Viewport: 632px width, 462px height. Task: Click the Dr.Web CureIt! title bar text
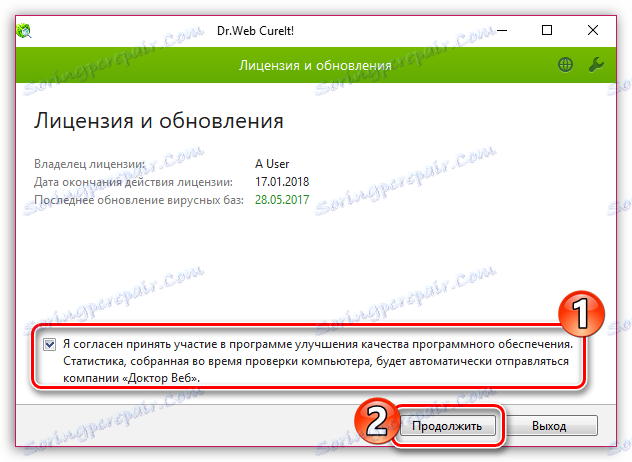pyautogui.click(x=255, y=31)
